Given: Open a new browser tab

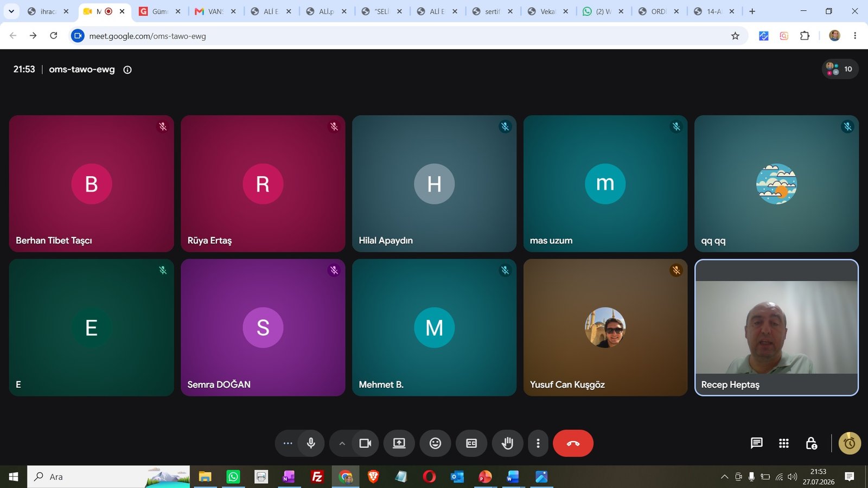Looking at the screenshot, I should [x=752, y=11].
